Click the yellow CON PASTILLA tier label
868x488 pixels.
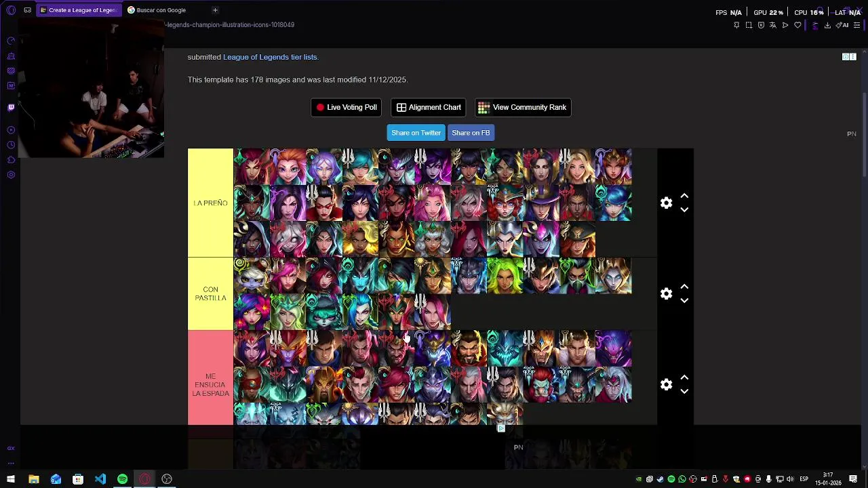[x=210, y=293]
